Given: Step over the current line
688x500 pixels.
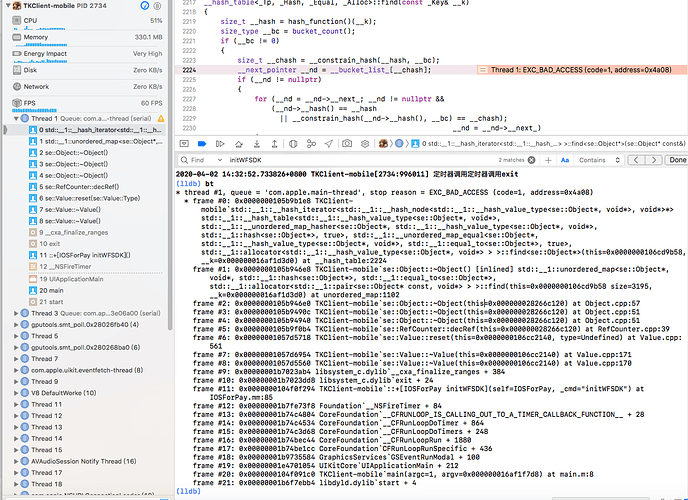Looking at the screenshot, I should pos(239,143).
